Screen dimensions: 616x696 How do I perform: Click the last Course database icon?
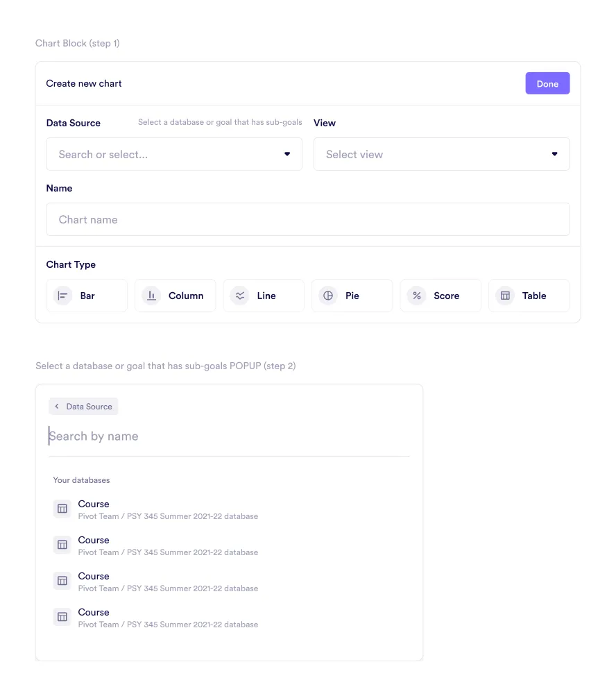pyautogui.click(x=62, y=617)
